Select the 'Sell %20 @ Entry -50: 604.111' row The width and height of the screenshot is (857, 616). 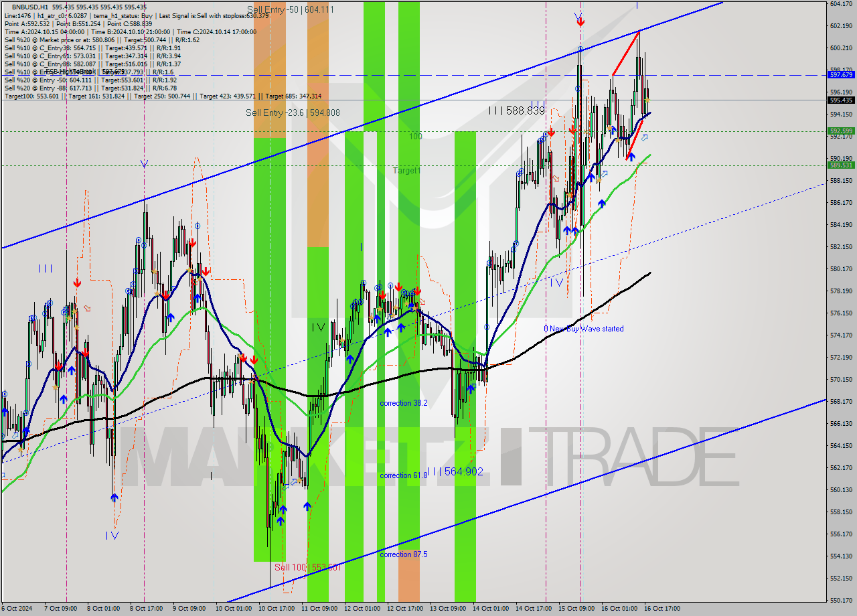pyautogui.click(x=92, y=80)
